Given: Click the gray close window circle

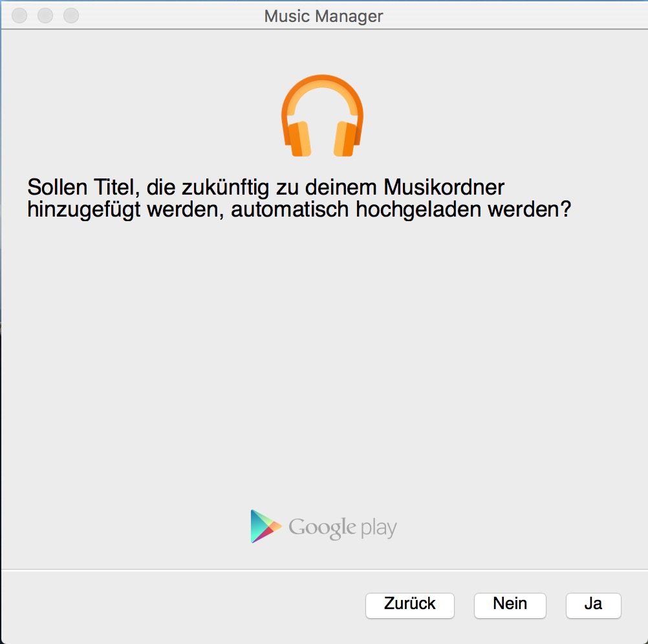Looking at the screenshot, I should pos(20,16).
